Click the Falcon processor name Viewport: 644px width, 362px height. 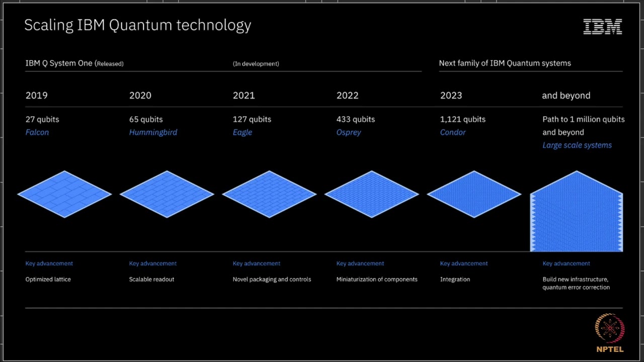[x=37, y=132]
